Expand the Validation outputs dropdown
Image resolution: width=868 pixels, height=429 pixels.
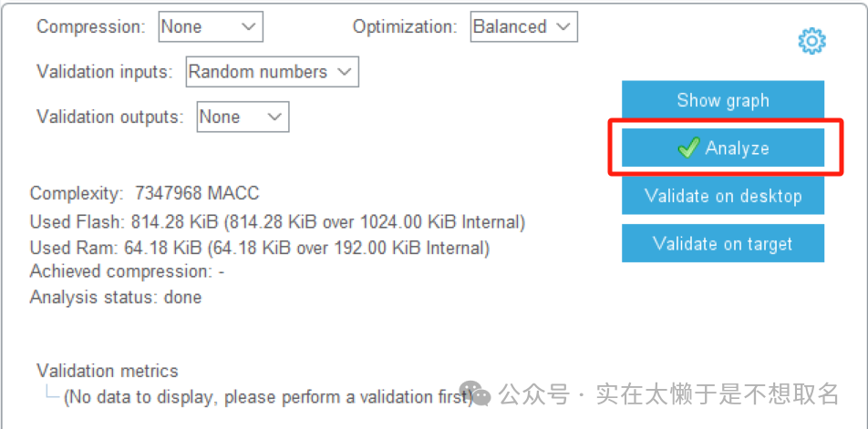pos(243,117)
